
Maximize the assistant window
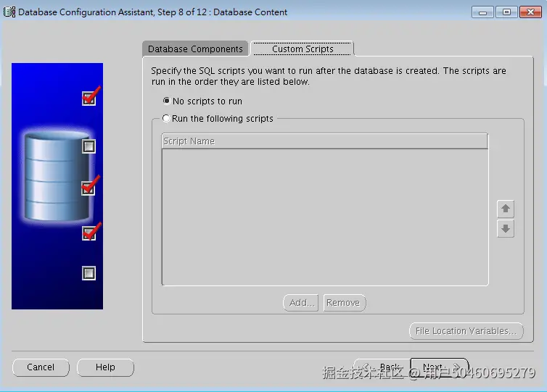(x=506, y=12)
